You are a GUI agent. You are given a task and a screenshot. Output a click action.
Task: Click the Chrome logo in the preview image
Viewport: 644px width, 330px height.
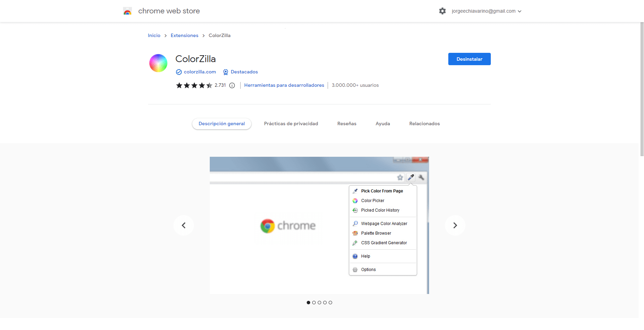pyautogui.click(x=267, y=226)
